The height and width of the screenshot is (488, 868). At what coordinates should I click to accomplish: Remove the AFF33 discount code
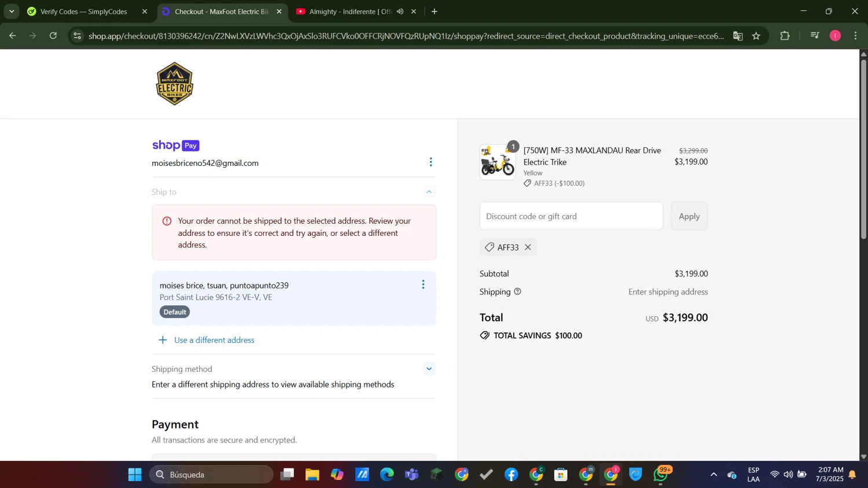click(x=528, y=247)
